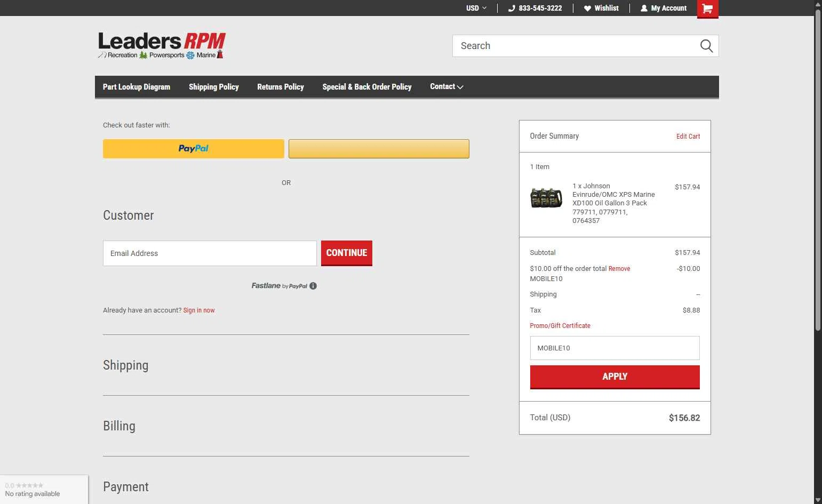The height and width of the screenshot is (504, 822).
Task: Click the Johnson Evinrude product description
Action: tap(613, 203)
